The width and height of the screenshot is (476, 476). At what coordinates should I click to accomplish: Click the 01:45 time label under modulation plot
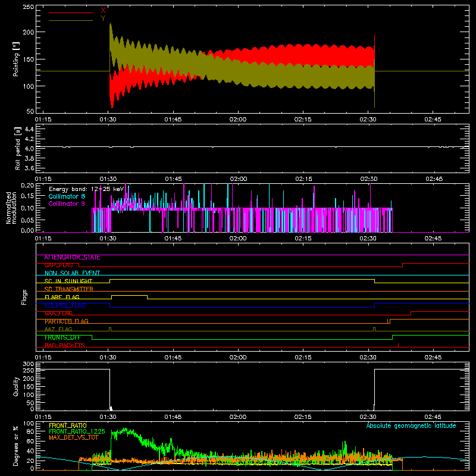coord(173,239)
